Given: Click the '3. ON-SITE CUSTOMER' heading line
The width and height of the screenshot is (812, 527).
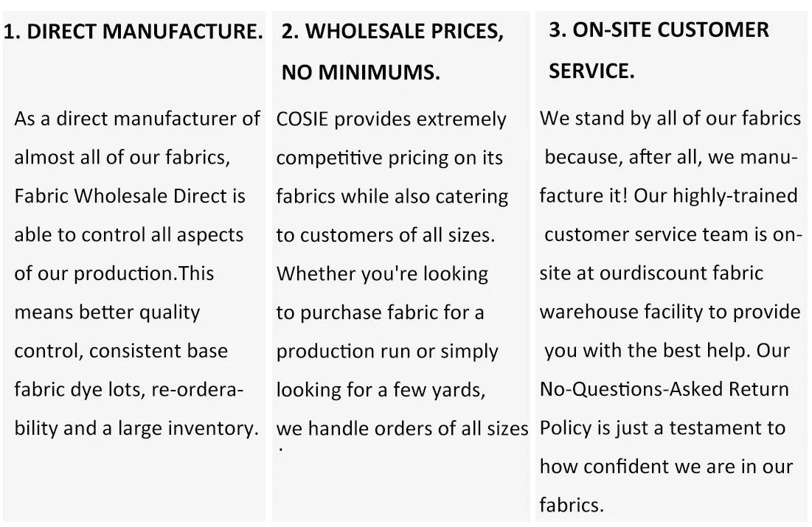Looking at the screenshot, I should pos(659,30).
